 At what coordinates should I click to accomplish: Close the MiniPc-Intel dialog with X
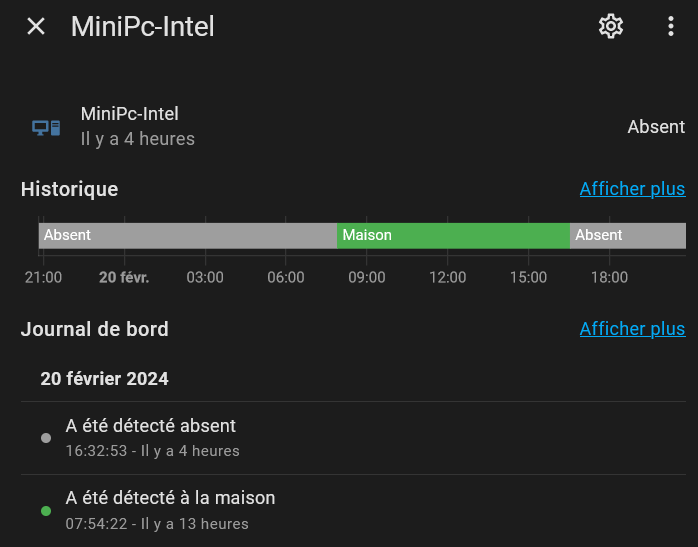click(x=36, y=26)
